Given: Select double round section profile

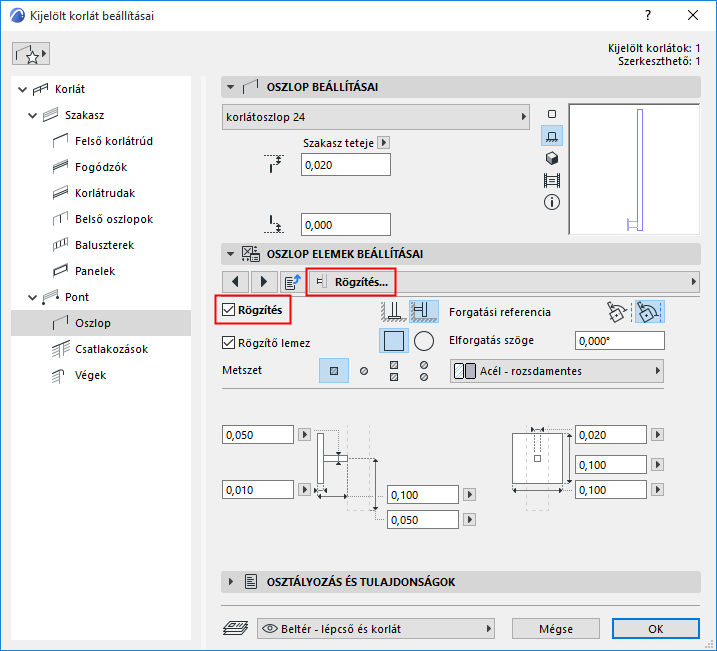Looking at the screenshot, I should (x=424, y=371).
